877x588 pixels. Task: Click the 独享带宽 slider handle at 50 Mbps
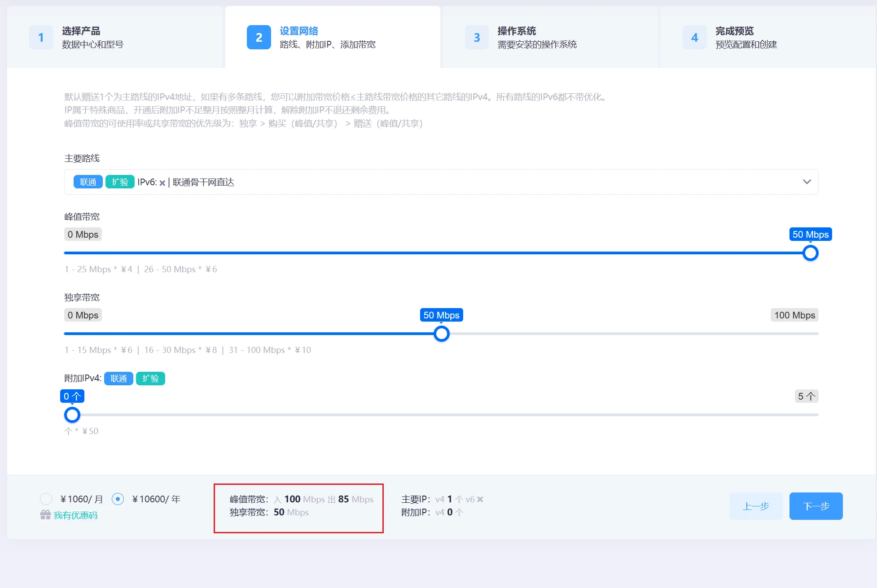pos(442,334)
